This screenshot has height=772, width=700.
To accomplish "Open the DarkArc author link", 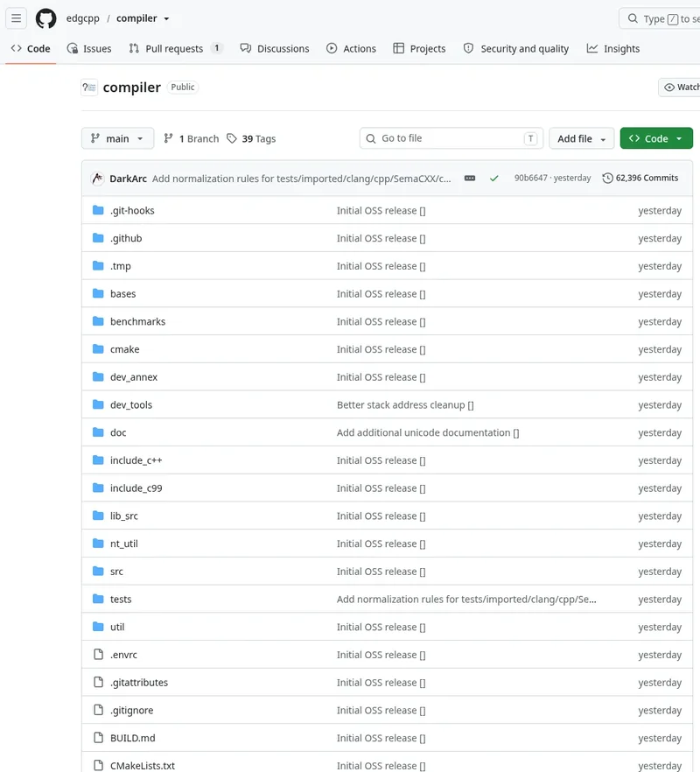I will coord(128,179).
